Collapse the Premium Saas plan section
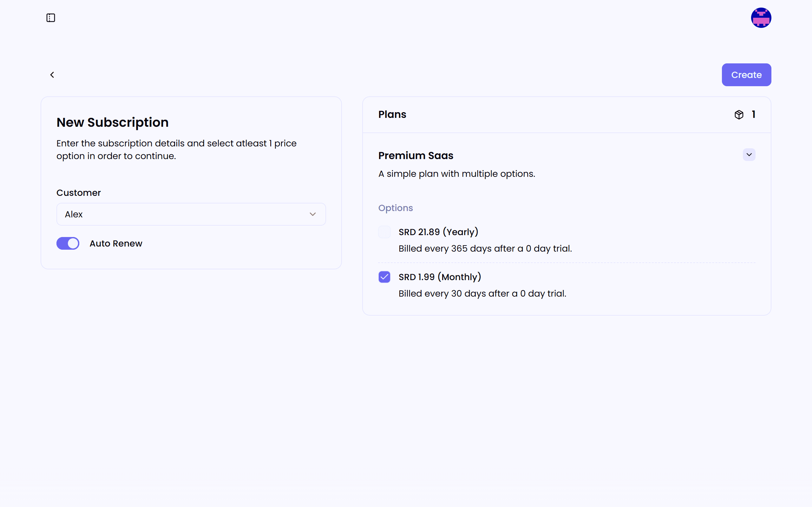The height and width of the screenshot is (507, 812). click(749, 155)
